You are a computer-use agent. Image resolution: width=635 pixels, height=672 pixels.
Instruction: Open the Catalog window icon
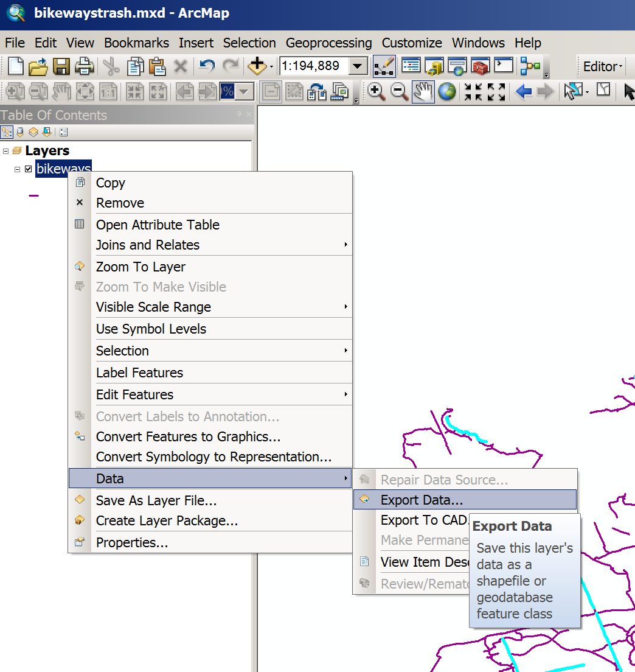434,66
